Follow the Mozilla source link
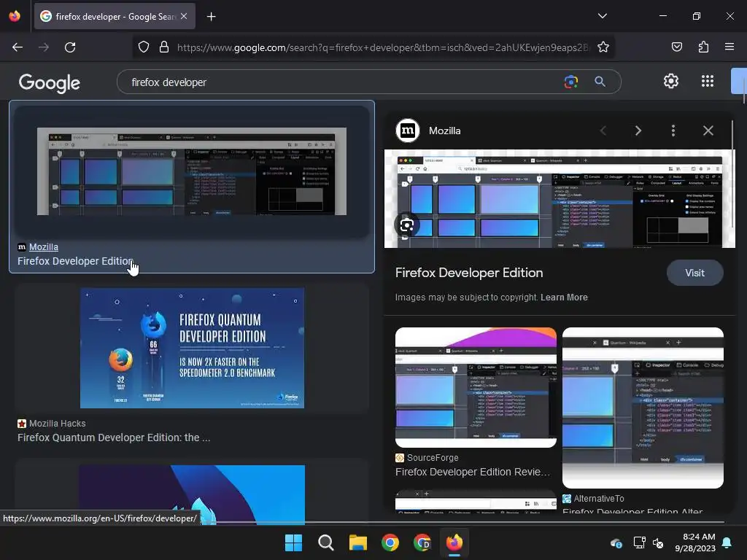Screen dimensions: 747x560 [43, 246]
